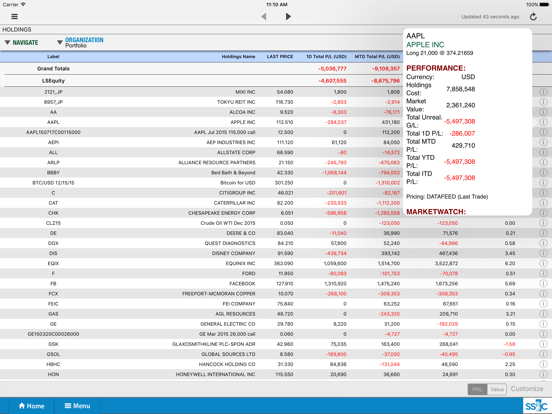This screenshot has width=552, height=414.
Task: Go to next page with forward arrow
Action: (x=288, y=17)
